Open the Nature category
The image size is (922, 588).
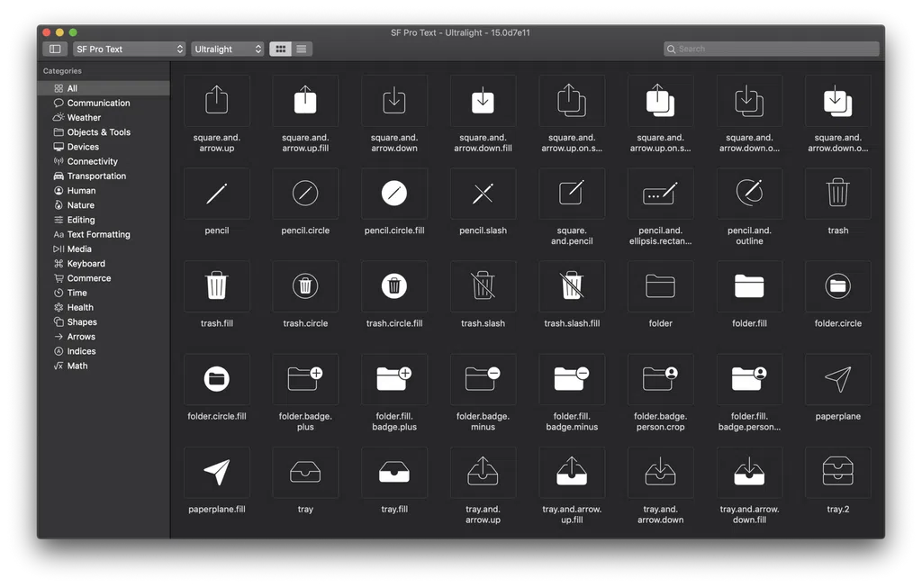point(104,205)
